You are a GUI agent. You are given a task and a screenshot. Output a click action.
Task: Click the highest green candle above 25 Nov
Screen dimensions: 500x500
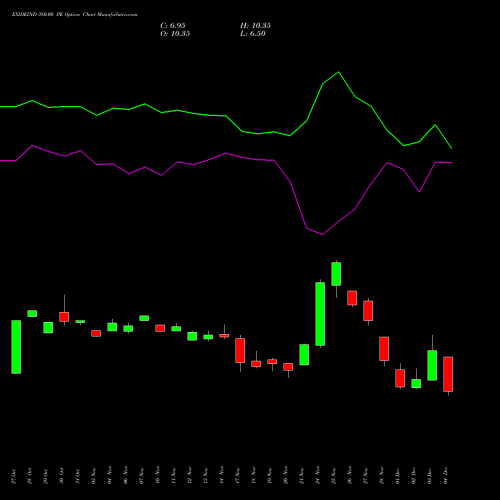tap(336, 274)
